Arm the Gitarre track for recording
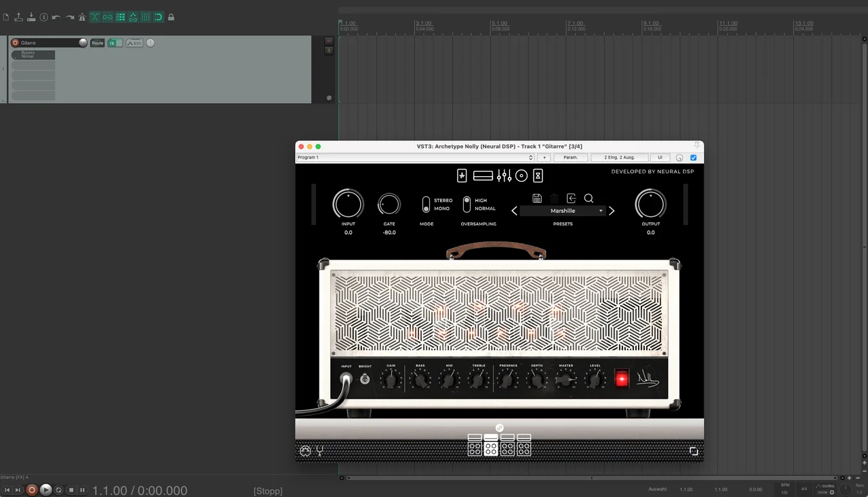 point(15,43)
